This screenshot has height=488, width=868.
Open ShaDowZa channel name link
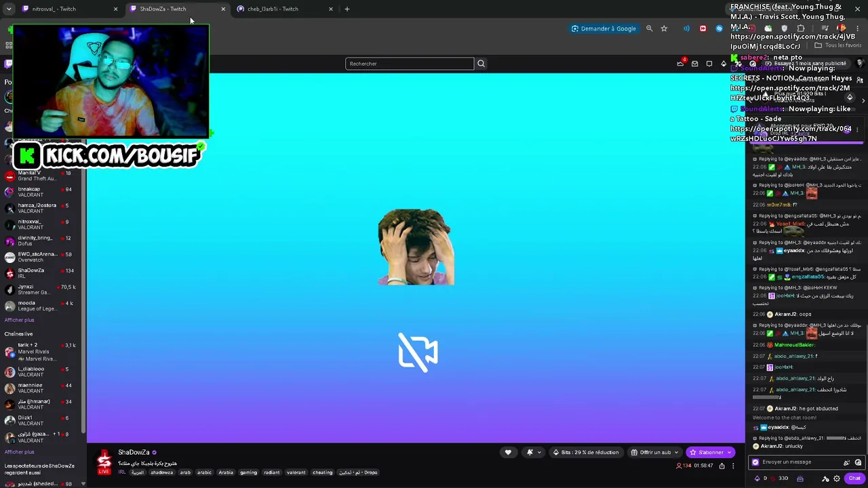pyautogui.click(x=134, y=452)
